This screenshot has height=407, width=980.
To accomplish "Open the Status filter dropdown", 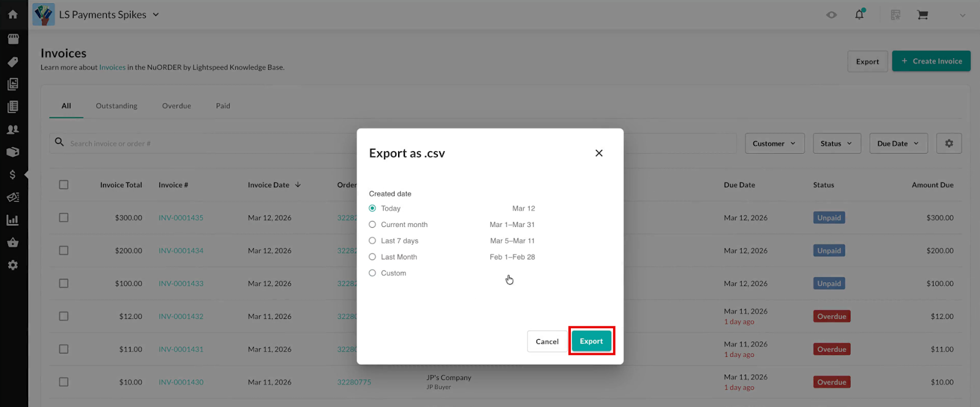I will [836, 143].
